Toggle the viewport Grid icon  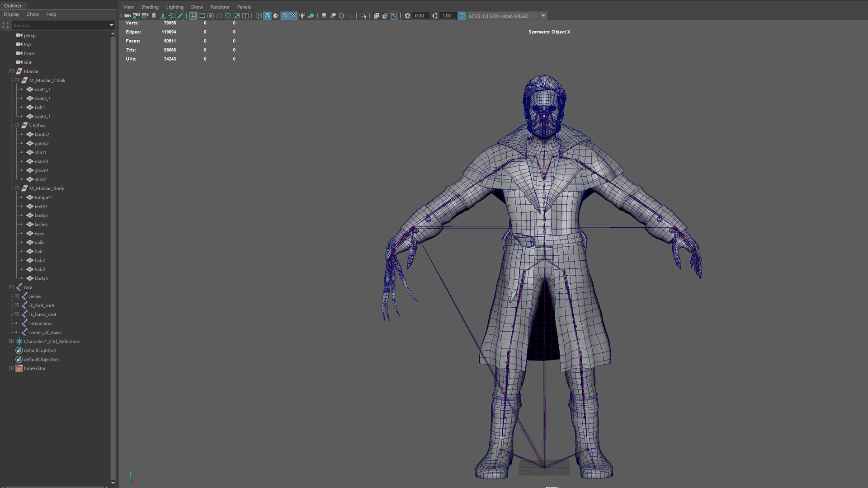pyautogui.click(x=193, y=16)
